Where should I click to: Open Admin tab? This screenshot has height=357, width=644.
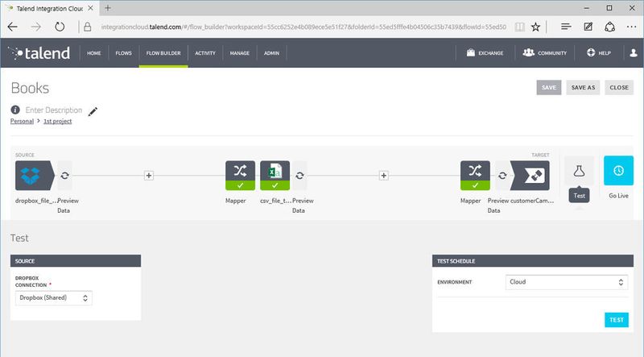tap(271, 53)
